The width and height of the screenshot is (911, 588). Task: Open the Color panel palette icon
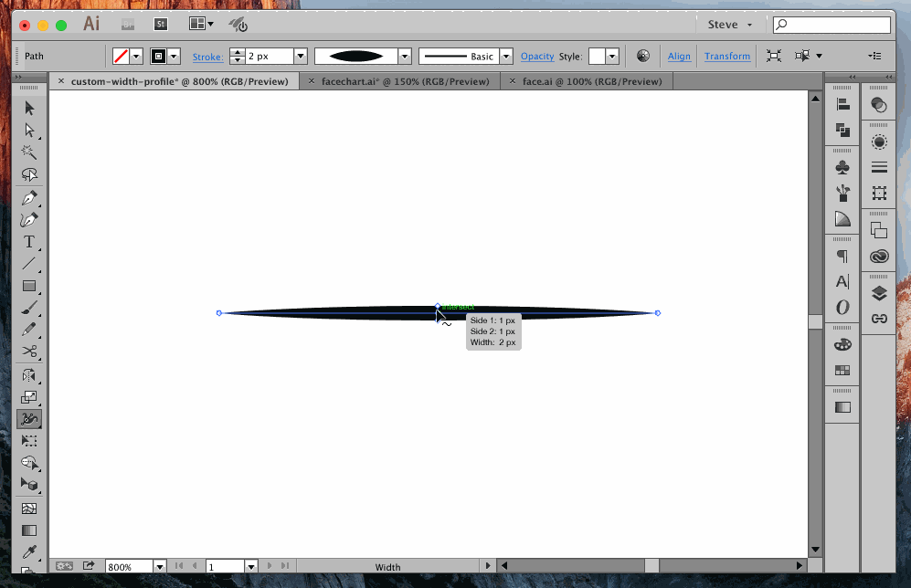point(842,345)
